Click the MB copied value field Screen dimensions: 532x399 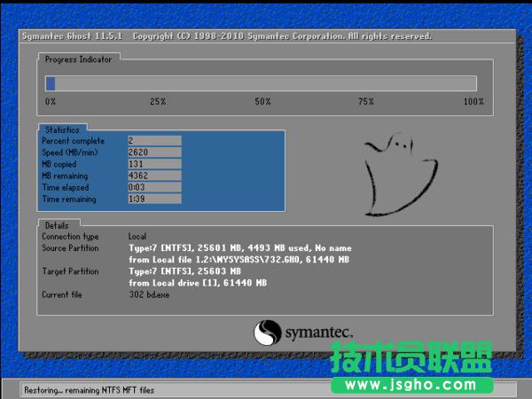[153, 164]
